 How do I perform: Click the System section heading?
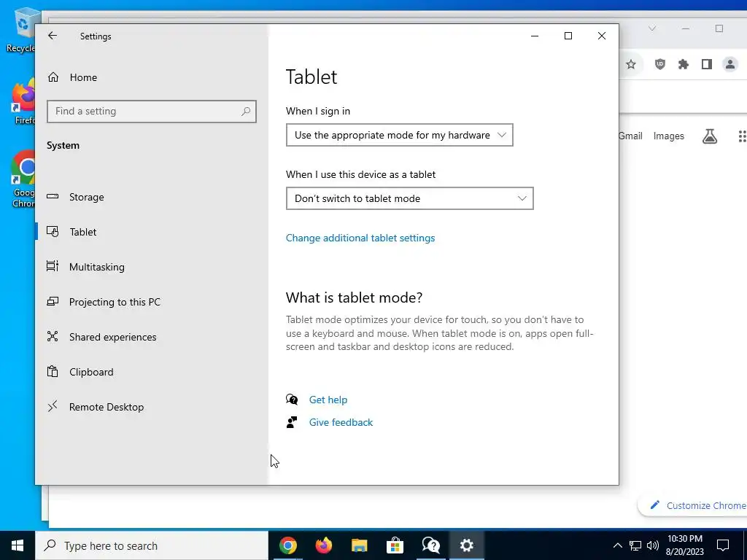[63, 146]
